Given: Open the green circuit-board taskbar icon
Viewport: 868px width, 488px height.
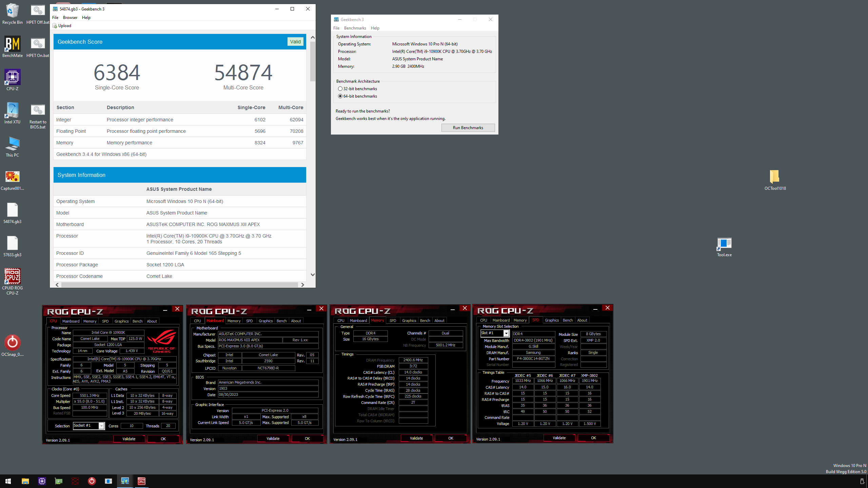Looking at the screenshot, I should point(58,481).
